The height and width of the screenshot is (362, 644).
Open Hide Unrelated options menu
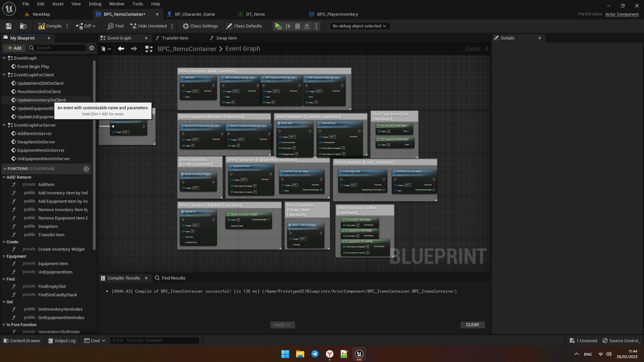pos(172,26)
